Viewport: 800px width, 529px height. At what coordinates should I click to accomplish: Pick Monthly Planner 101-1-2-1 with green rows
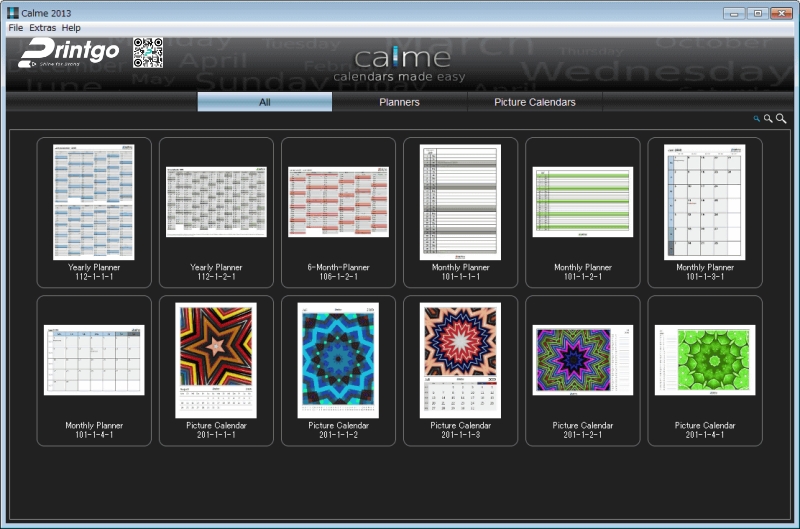pos(582,212)
